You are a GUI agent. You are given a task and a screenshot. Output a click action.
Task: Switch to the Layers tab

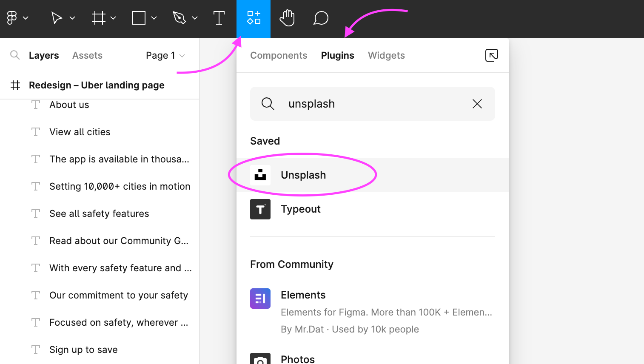(44, 55)
